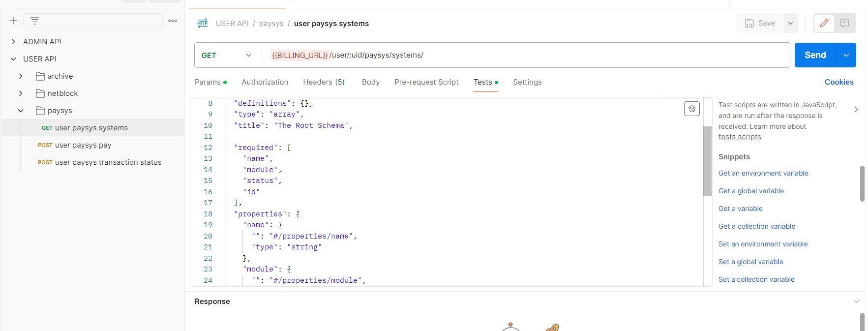Click the pencil edit mode icon
Image resolution: width=868 pixels, height=331 pixels.
824,23
